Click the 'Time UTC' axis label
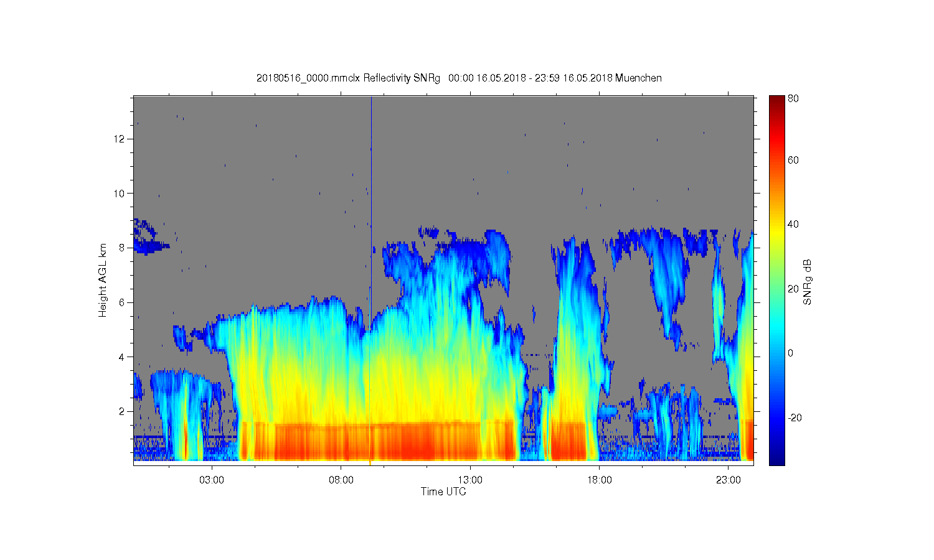Image resolution: width=934 pixels, height=560 pixels. pyautogui.click(x=443, y=492)
